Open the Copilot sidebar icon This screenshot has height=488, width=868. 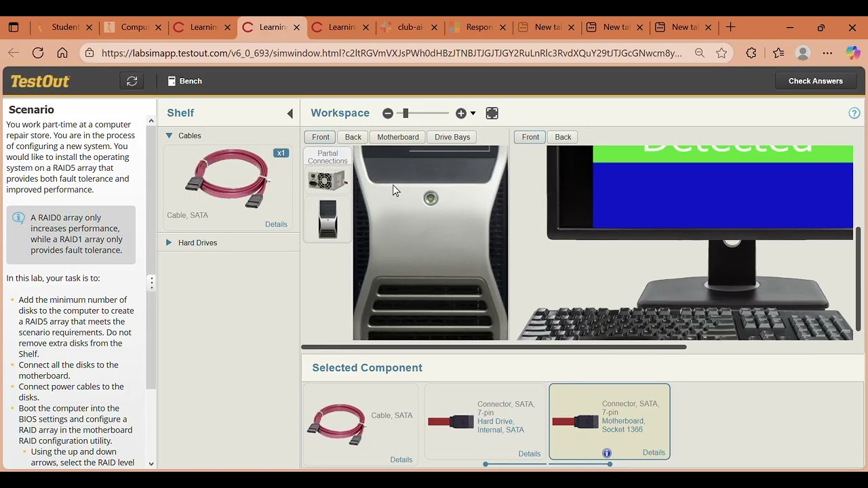click(852, 53)
